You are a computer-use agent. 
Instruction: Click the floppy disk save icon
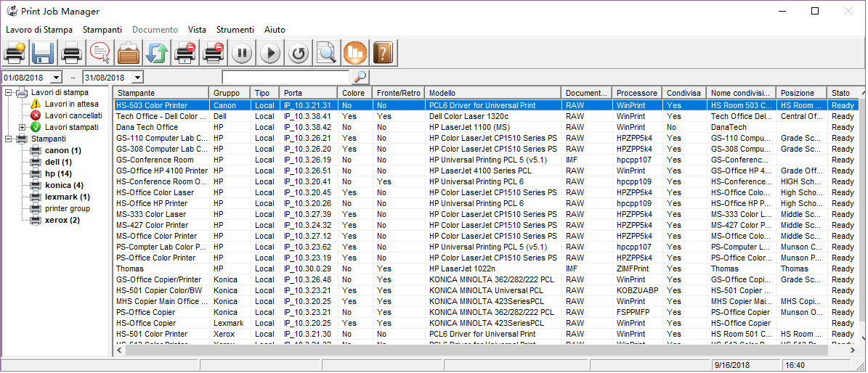pos(43,54)
